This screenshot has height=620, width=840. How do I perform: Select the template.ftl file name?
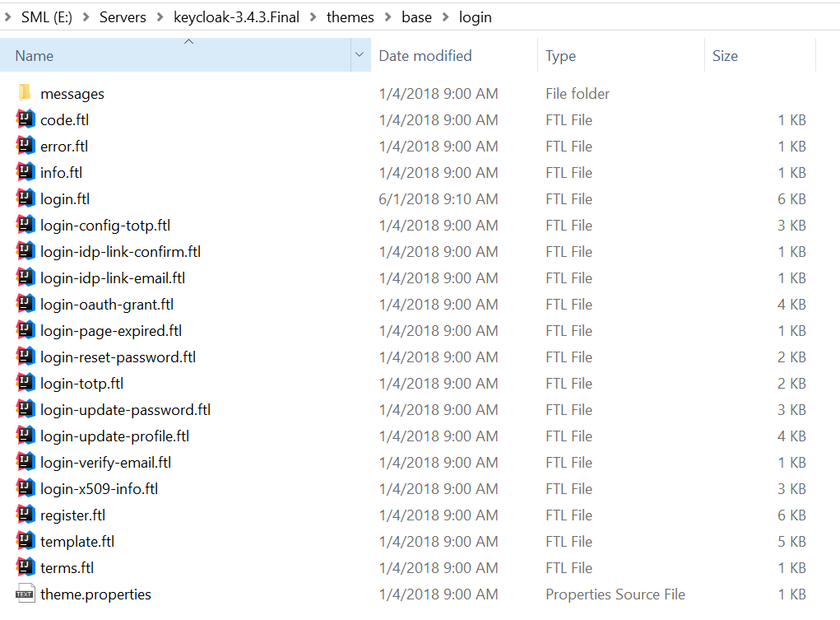[77, 541]
